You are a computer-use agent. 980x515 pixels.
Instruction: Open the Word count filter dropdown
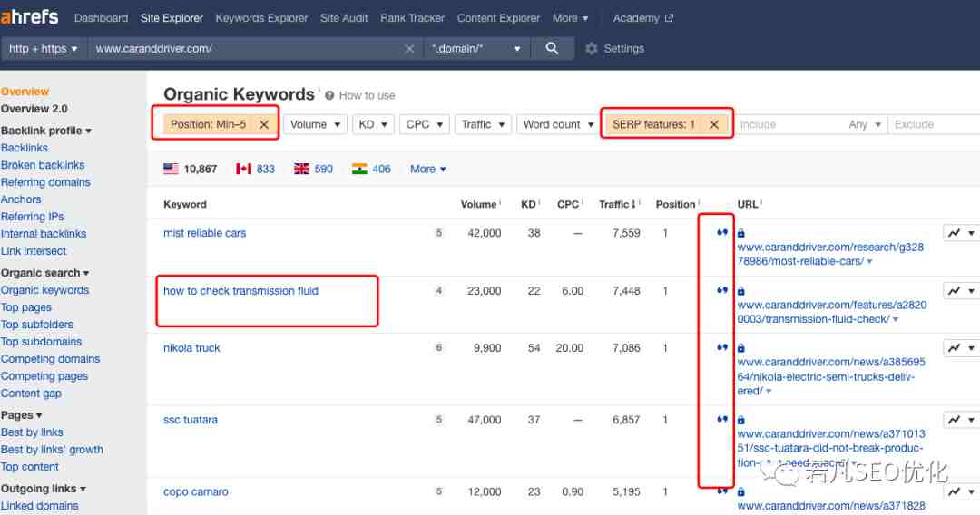[558, 124]
